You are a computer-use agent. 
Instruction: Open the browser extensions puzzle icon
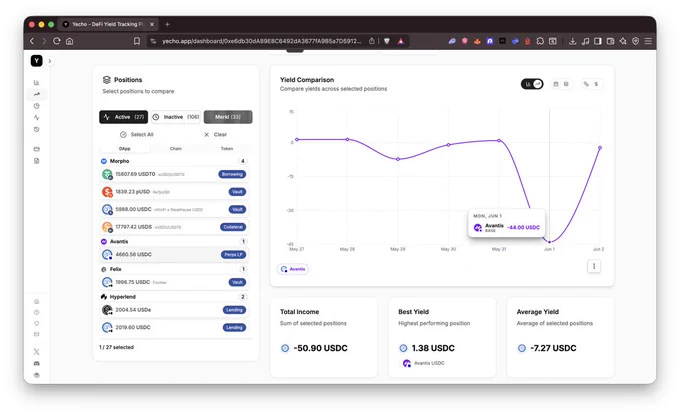pyautogui.click(x=540, y=41)
